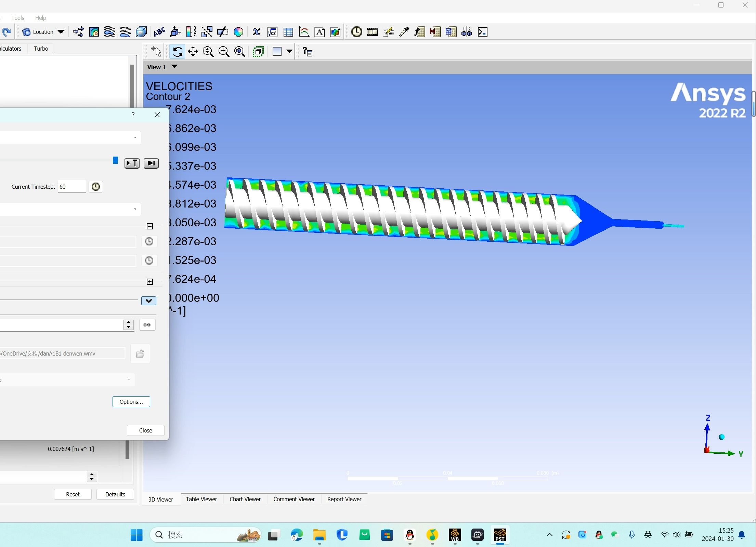The width and height of the screenshot is (756, 547).
Task: Insert a Chart from the toolbar
Action: click(304, 32)
